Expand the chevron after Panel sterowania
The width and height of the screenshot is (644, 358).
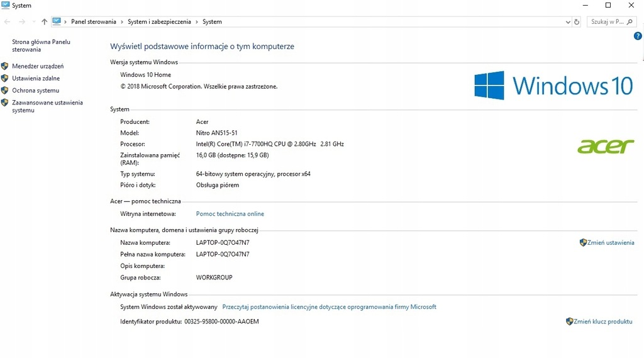(122, 22)
